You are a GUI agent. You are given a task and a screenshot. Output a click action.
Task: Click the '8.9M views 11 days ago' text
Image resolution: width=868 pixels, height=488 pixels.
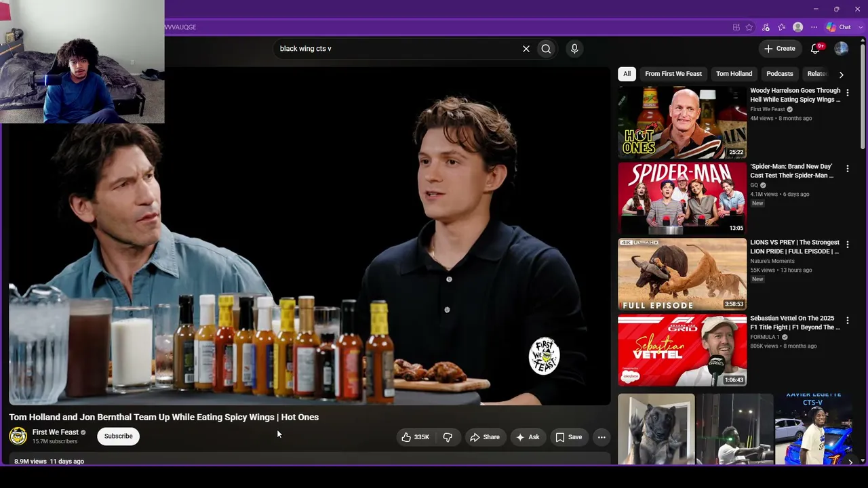coord(50,462)
